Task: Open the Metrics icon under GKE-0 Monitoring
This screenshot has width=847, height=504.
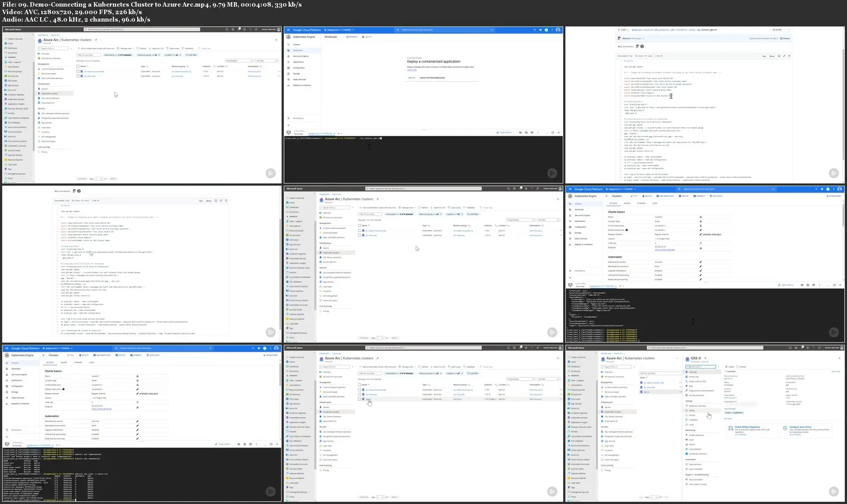Action: [x=687, y=444]
